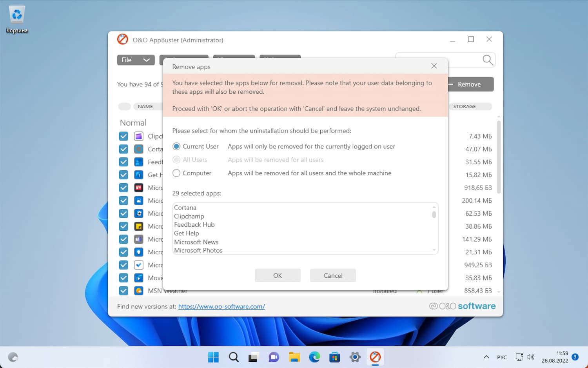Click the down arrow of the selected apps list
588x368 pixels.
tap(434, 250)
